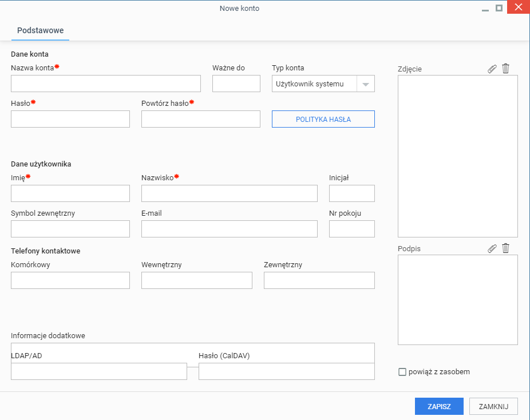The image size is (530, 420).
Task: Save the account with ZAPISZ
Action: click(x=439, y=406)
